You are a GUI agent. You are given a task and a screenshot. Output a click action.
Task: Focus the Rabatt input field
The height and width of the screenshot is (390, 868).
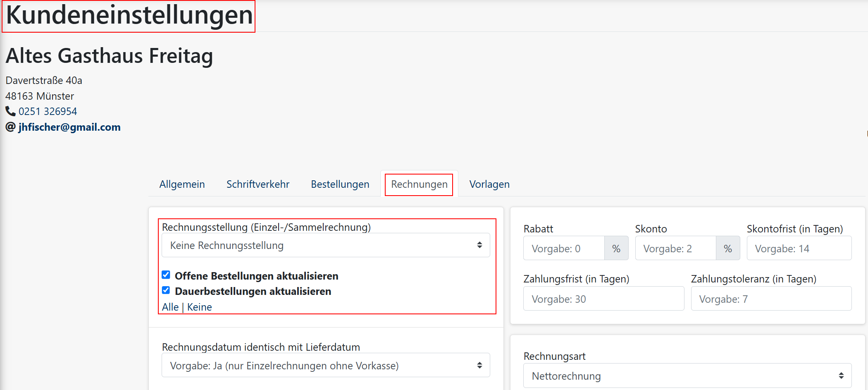(x=564, y=248)
